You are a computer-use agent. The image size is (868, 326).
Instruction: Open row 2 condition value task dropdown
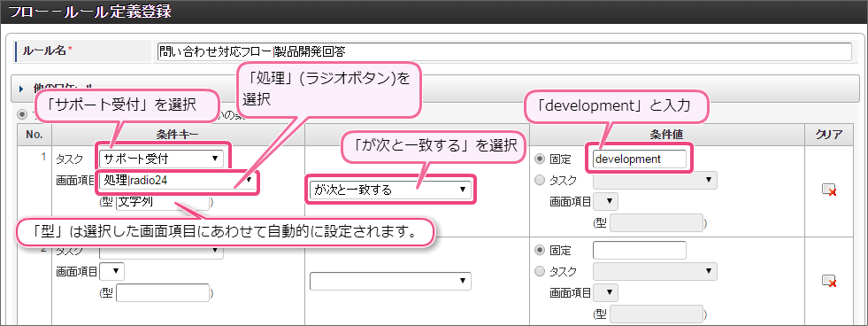pyautogui.click(x=655, y=271)
